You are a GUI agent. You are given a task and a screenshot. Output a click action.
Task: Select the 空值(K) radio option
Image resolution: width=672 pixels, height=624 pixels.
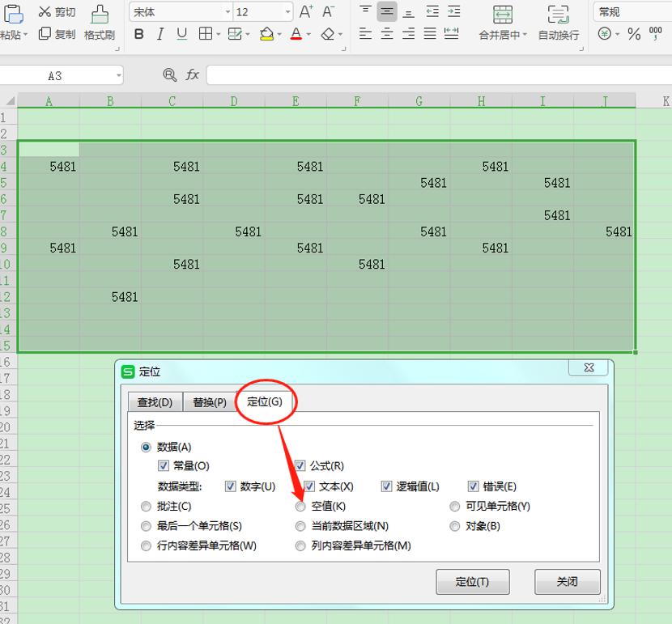pos(300,506)
